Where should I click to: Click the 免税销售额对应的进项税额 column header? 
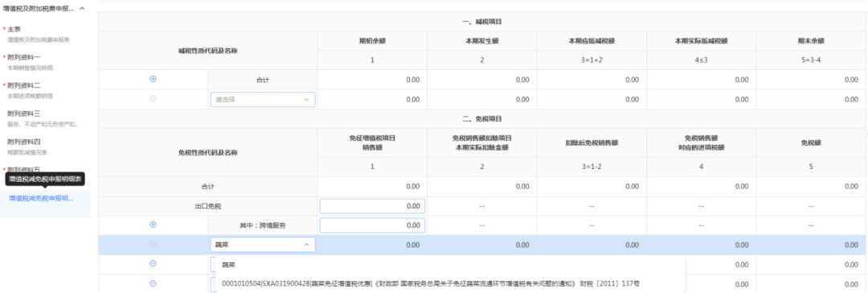tap(702, 142)
